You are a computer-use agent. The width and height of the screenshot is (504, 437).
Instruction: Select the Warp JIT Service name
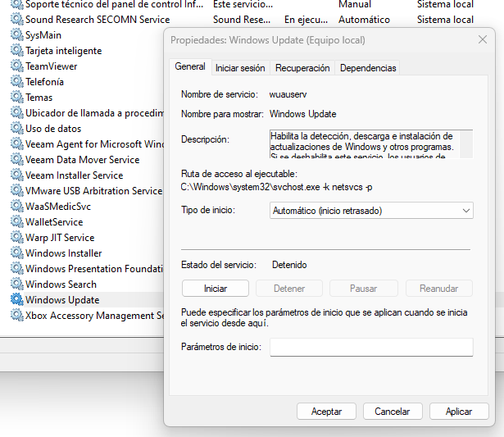(60, 238)
